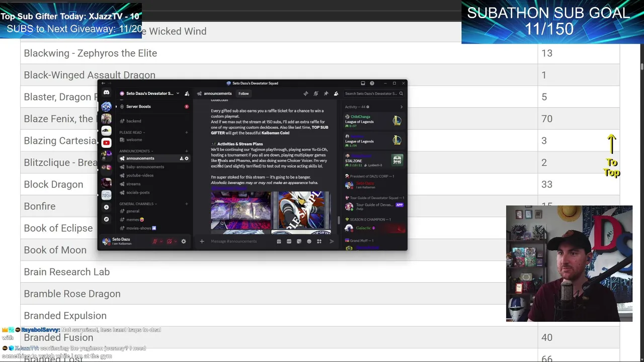Open Tour Guide of Devastator bot member
Image resolution: width=644 pixels, height=362 pixels.
coord(374,206)
